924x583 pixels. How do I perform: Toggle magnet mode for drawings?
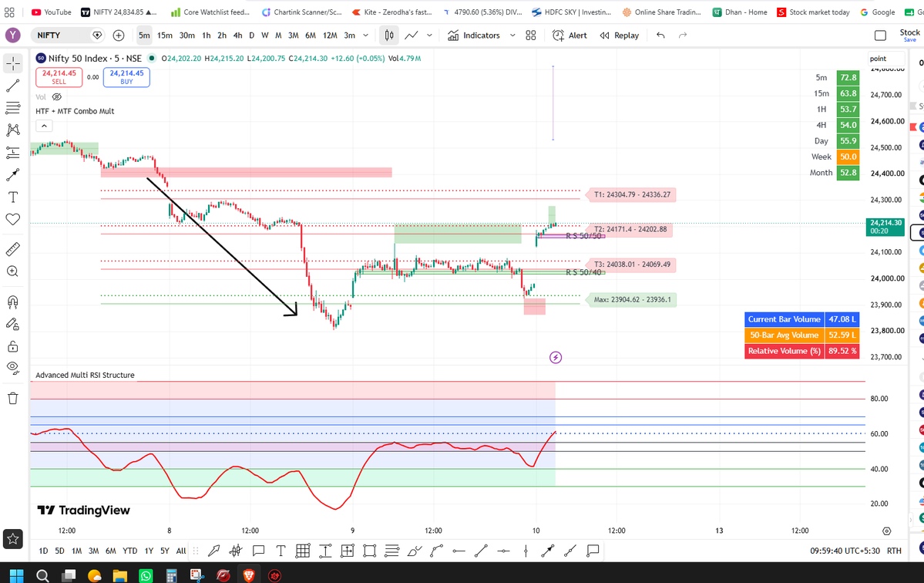coord(13,302)
